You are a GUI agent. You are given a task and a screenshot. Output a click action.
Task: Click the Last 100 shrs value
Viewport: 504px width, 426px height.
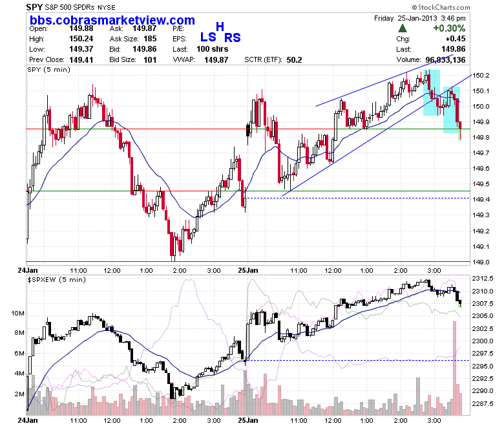coord(213,49)
